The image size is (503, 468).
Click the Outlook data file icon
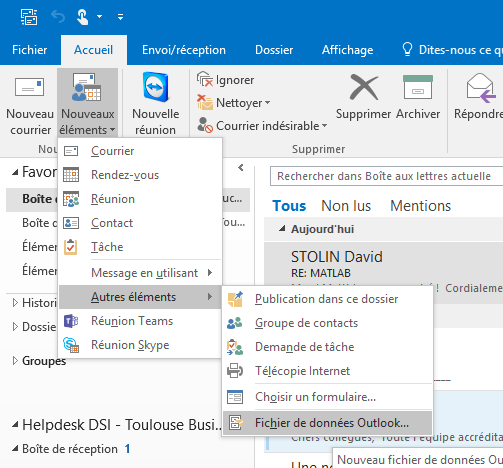pos(236,423)
